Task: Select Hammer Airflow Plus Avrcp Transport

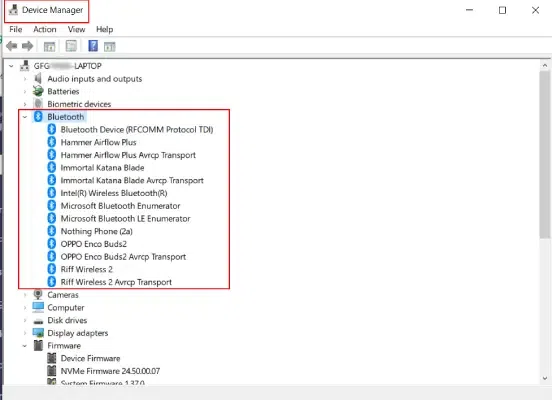Action: 128,155
